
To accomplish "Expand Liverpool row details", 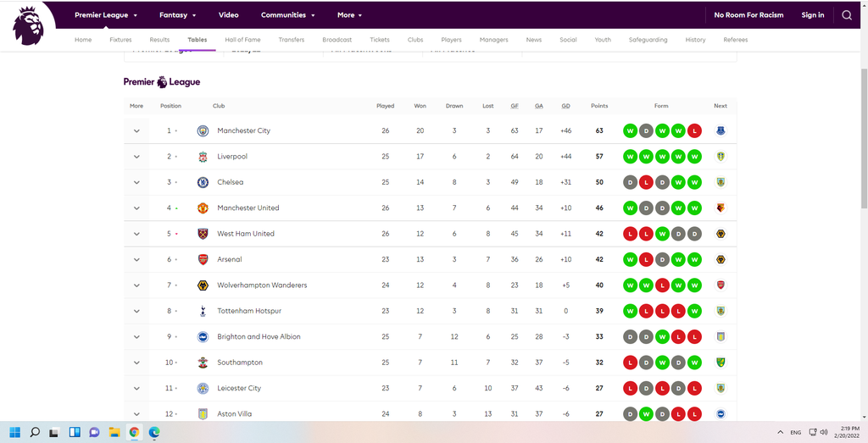I will tap(136, 157).
